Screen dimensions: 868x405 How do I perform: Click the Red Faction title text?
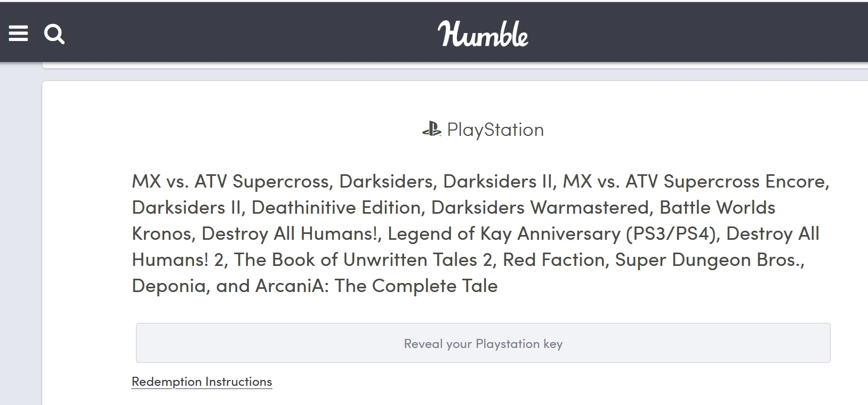pyautogui.click(x=556, y=260)
